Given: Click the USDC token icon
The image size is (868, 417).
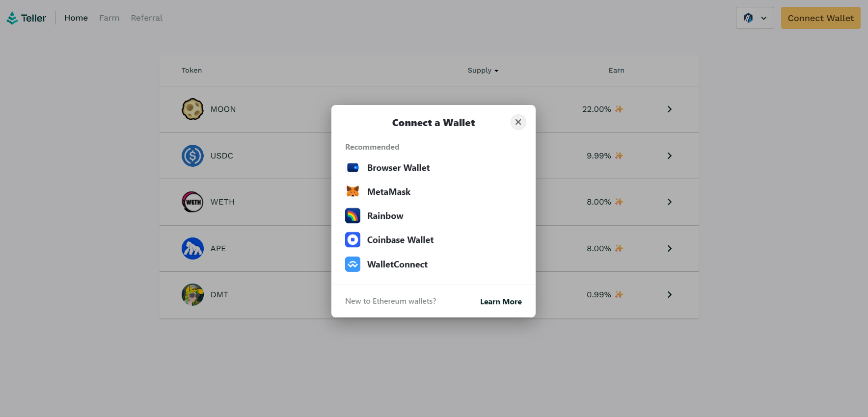Looking at the screenshot, I should pos(192,156).
